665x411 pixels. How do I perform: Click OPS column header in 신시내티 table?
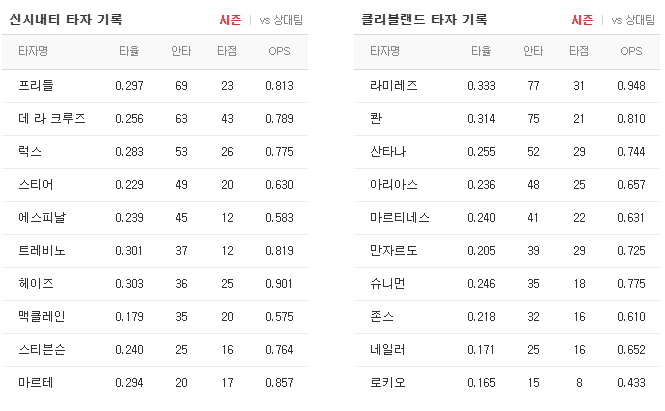click(279, 51)
